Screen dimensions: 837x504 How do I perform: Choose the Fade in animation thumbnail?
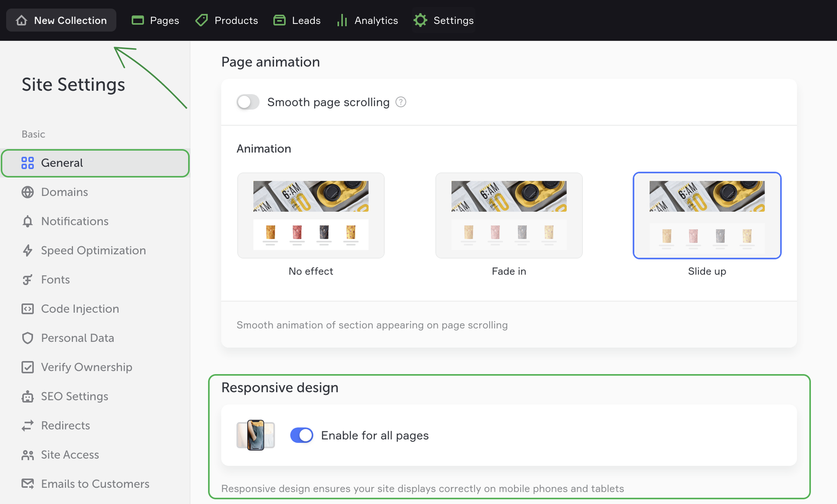pyautogui.click(x=509, y=215)
